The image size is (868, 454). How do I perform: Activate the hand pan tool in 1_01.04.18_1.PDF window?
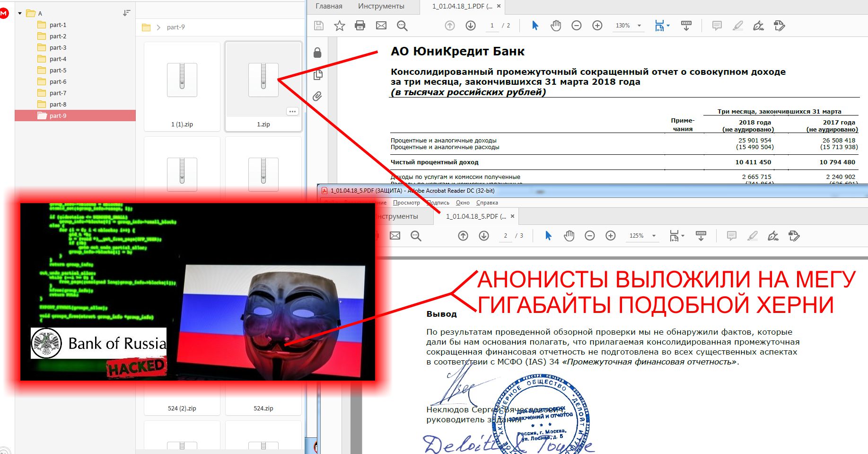[x=556, y=26]
